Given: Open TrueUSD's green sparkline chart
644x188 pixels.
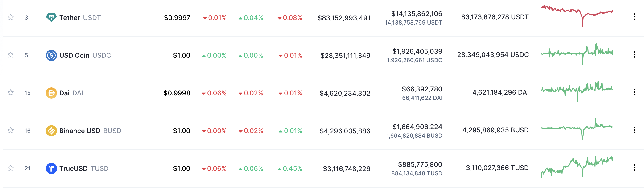Looking at the screenshot, I should point(577,167).
